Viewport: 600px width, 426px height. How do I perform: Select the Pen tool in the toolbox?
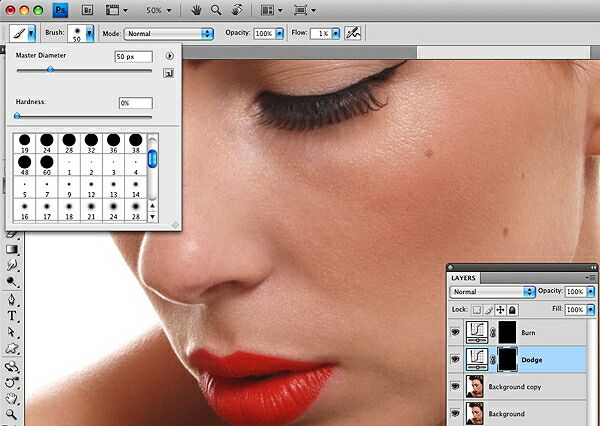12,298
